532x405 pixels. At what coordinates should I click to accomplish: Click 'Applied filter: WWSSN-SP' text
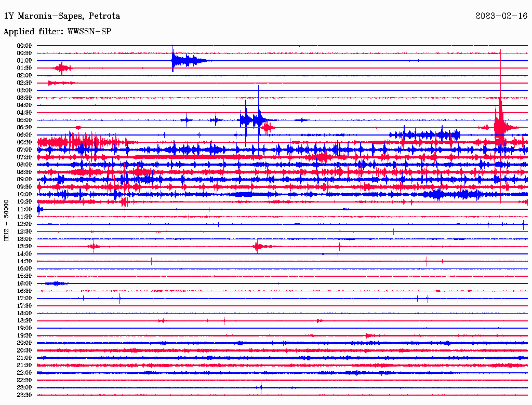pos(57,32)
